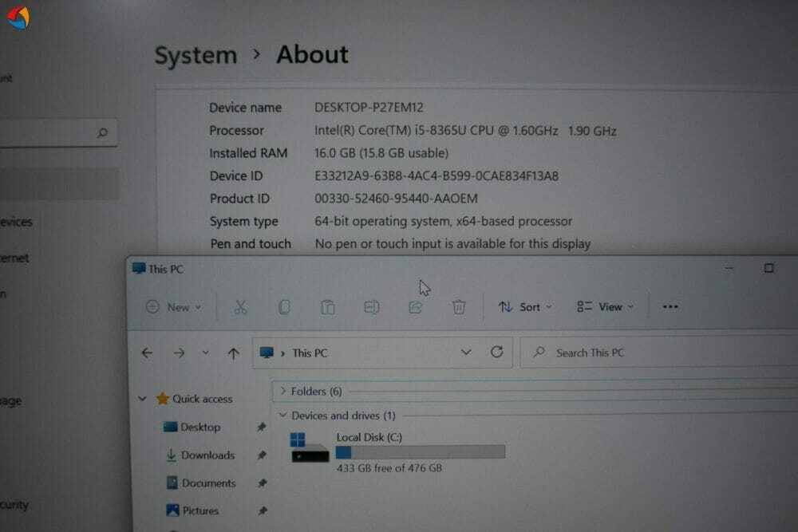Viewport: 798px width, 532px height.
Task: Click the This PC window title icon
Action: [138, 268]
